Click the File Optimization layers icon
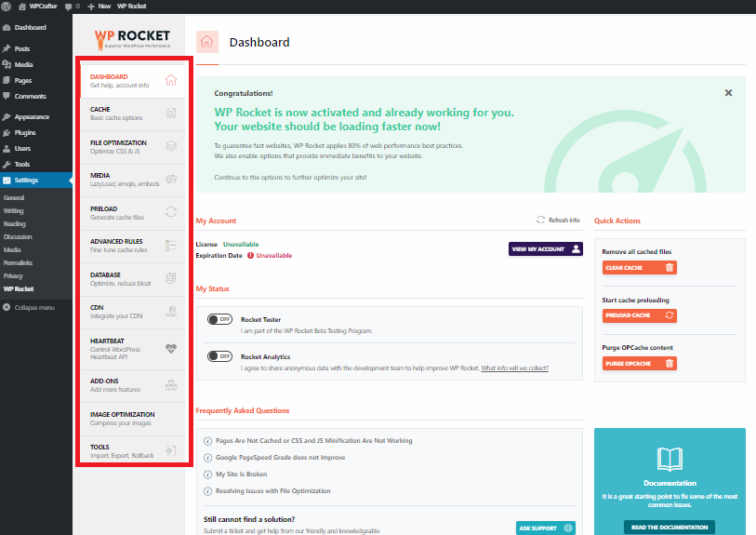This screenshot has width=756, height=535. (x=171, y=146)
